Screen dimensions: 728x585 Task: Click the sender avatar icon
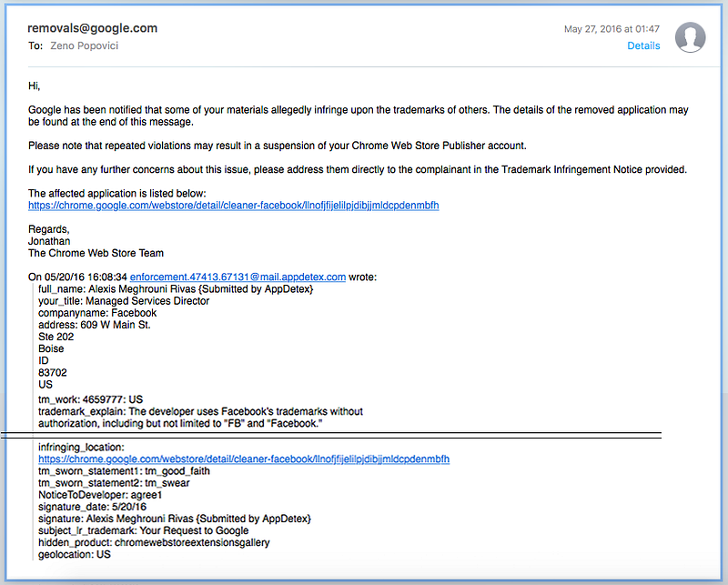click(691, 37)
